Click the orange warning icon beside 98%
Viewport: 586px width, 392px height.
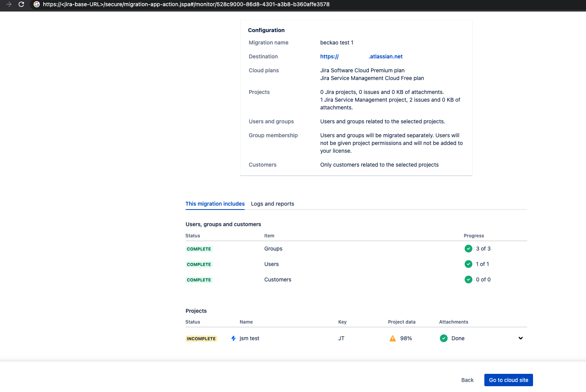(x=393, y=338)
